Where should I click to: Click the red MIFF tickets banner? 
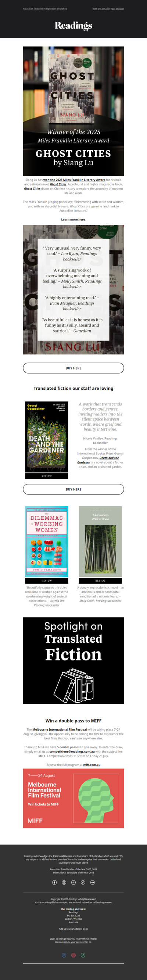pyautogui.click(x=73, y=803)
